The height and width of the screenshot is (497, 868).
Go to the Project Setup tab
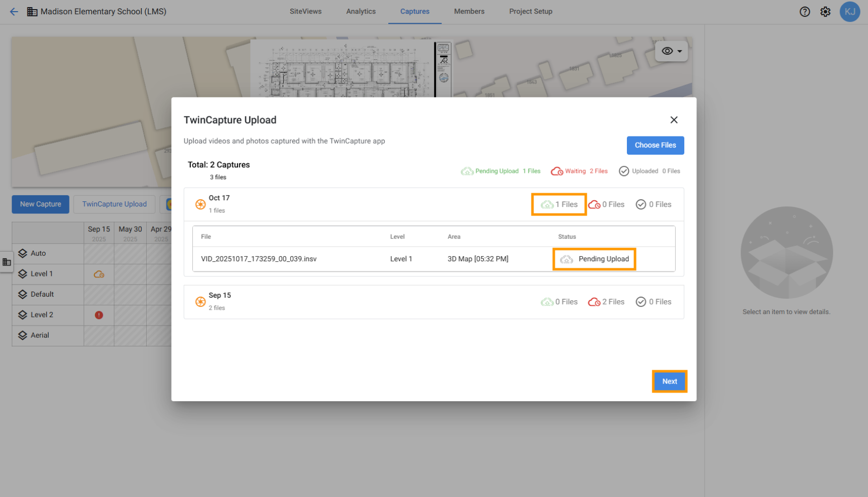(x=530, y=12)
